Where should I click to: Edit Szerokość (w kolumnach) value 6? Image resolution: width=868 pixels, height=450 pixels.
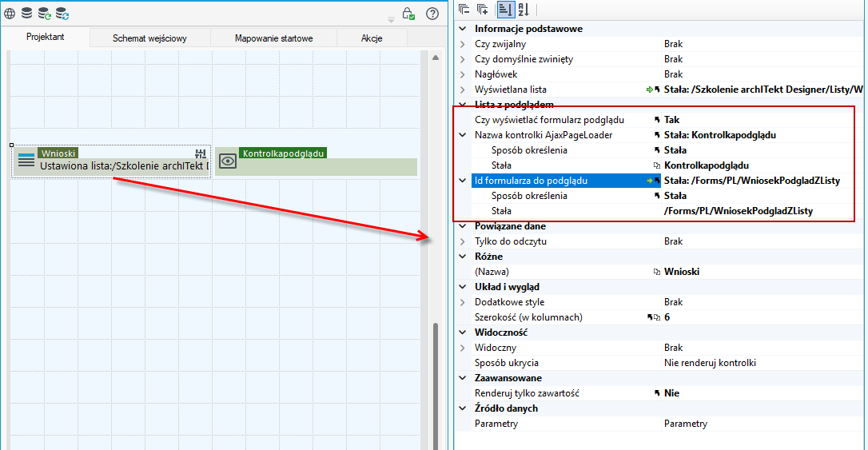click(762, 317)
